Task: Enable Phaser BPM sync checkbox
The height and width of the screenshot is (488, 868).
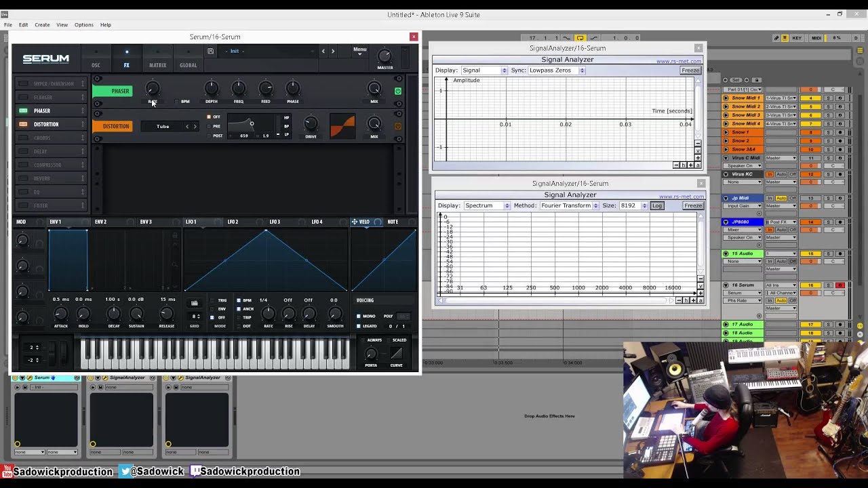Action: [177, 102]
